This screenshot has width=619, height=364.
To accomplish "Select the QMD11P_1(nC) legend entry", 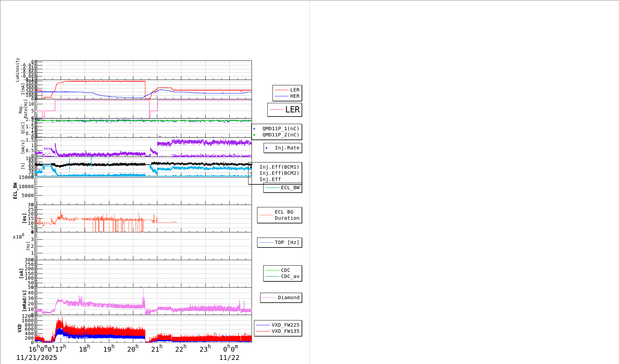I will [277, 129].
